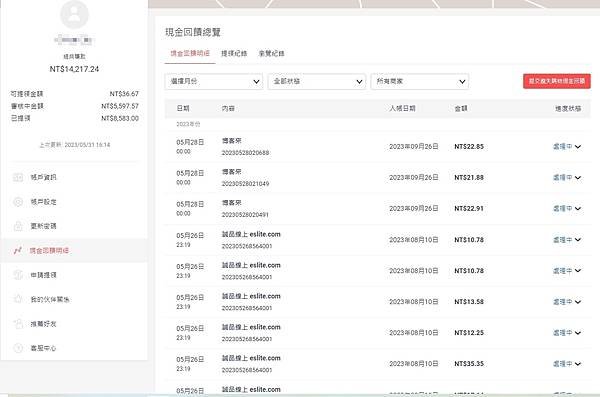Click the 帳戶資訊 ID card icon
This screenshot has height=397, width=600.
click(18, 177)
